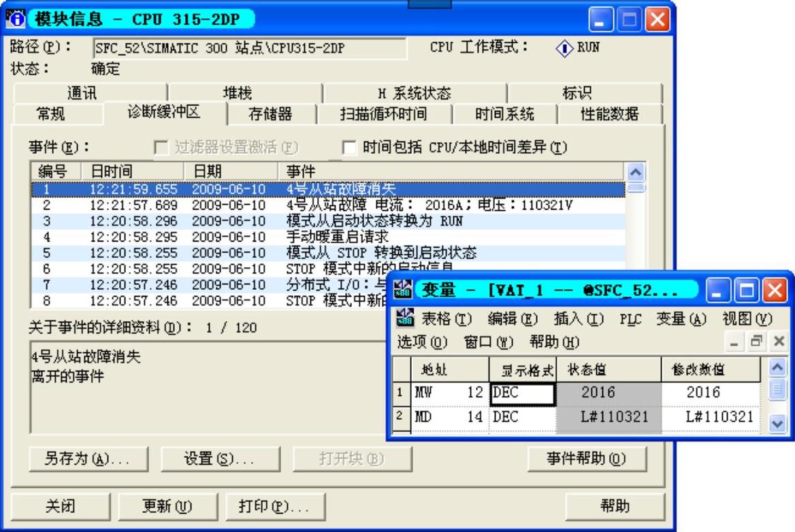The width and height of the screenshot is (795, 532).
Task: Open the 帮助(H) menu in variable window
Action: point(554,342)
